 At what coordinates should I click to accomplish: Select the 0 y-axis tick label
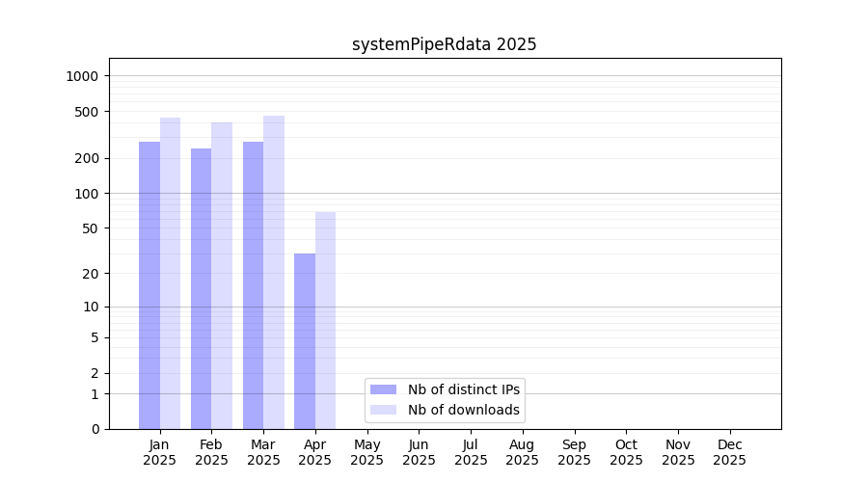95,429
